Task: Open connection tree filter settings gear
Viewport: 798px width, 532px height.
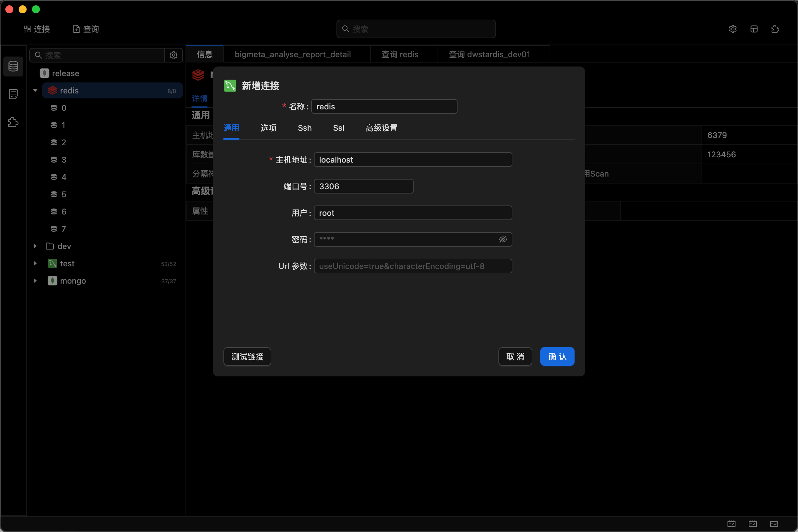Action: point(173,55)
